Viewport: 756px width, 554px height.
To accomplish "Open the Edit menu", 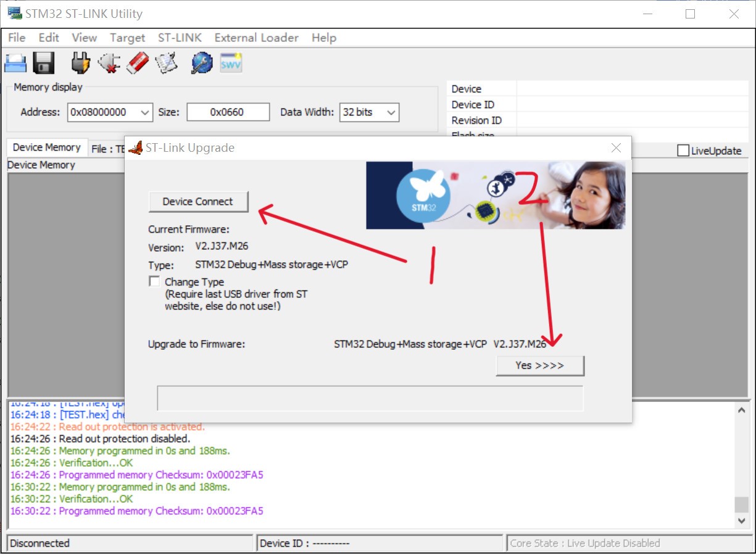I will point(49,38).
